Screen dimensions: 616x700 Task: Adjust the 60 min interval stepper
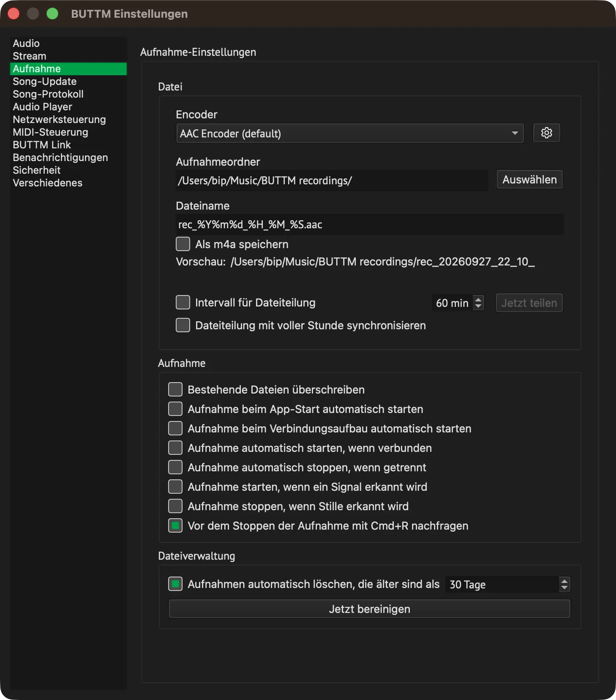[478, 303]
